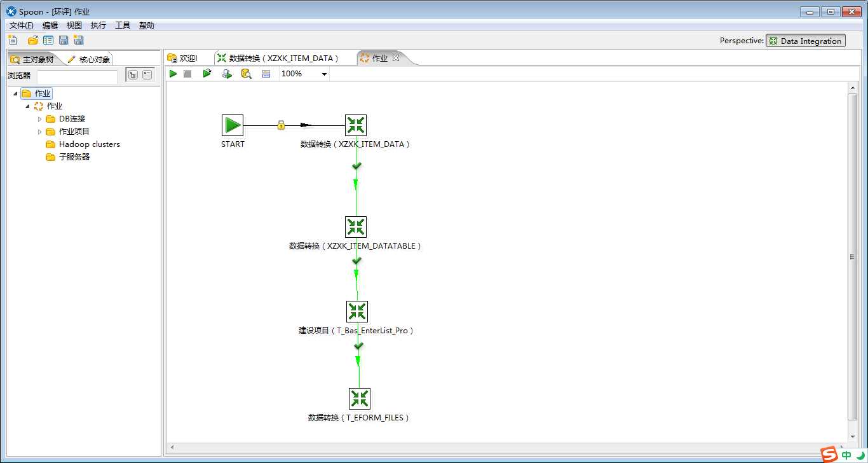Click the Data Integration perspective button

806,41
